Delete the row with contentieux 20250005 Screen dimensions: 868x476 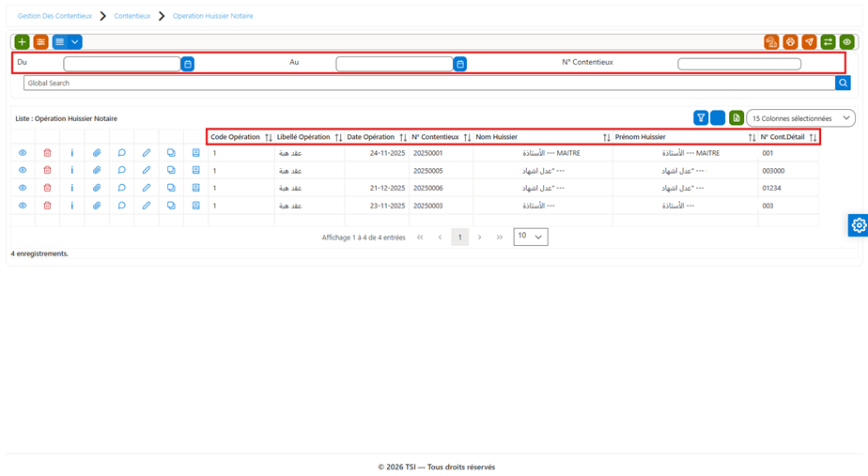[47, 171]
